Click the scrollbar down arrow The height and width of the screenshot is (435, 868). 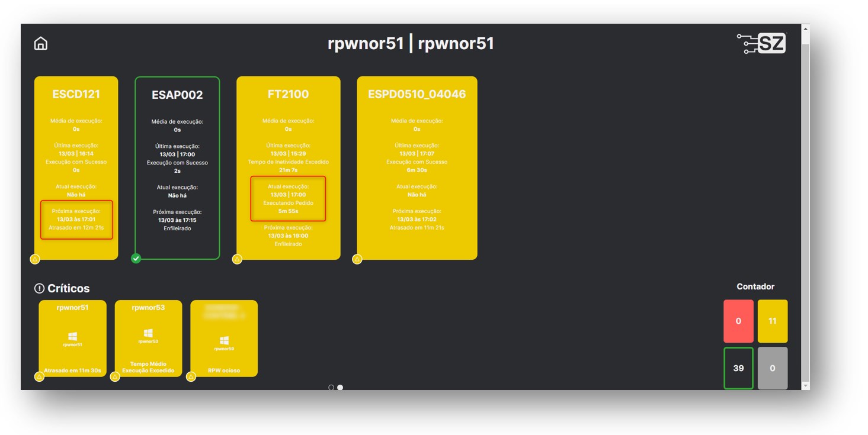tap(805, 385)
